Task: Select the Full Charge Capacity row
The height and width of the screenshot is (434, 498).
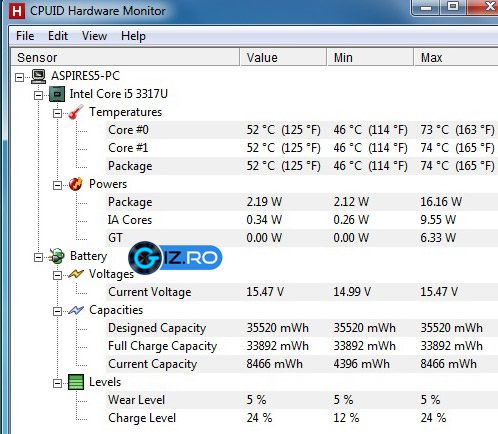Action: pyautogui.click(x=302, y=346)
